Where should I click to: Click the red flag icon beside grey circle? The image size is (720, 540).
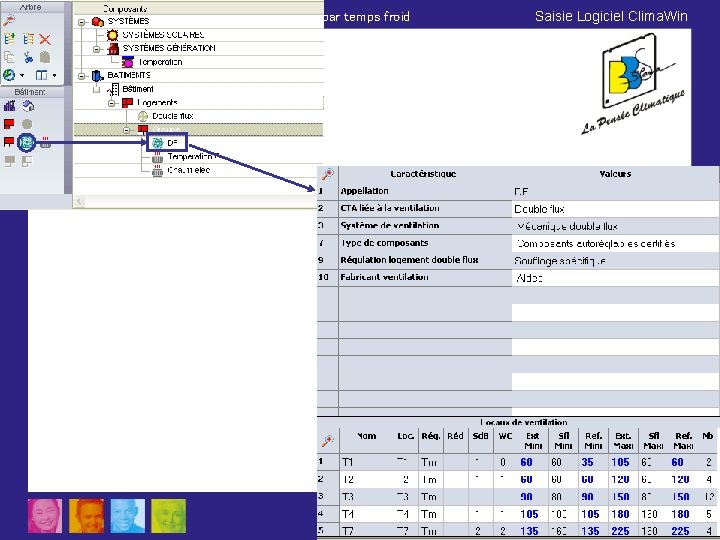coord(9,124)
